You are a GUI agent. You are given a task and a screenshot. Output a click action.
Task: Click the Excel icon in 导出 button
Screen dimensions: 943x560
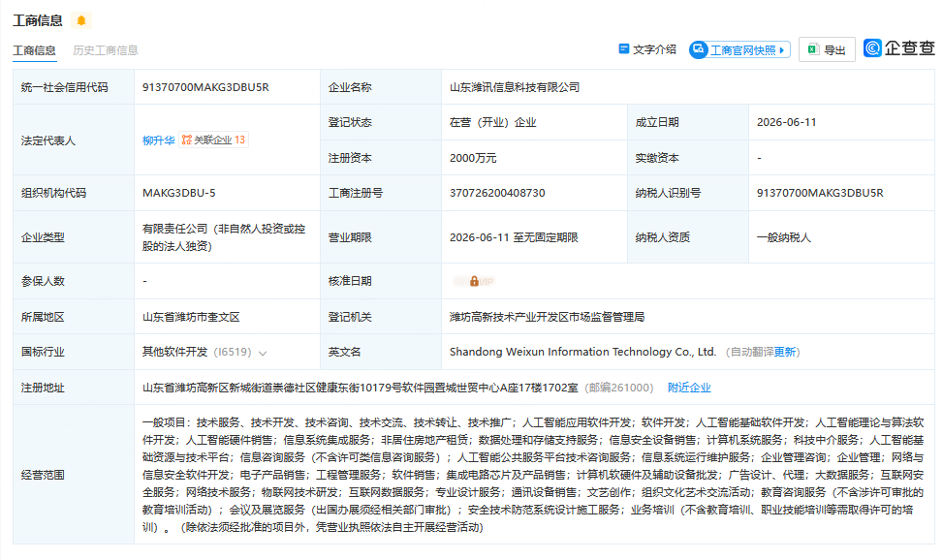coord(812,49)
